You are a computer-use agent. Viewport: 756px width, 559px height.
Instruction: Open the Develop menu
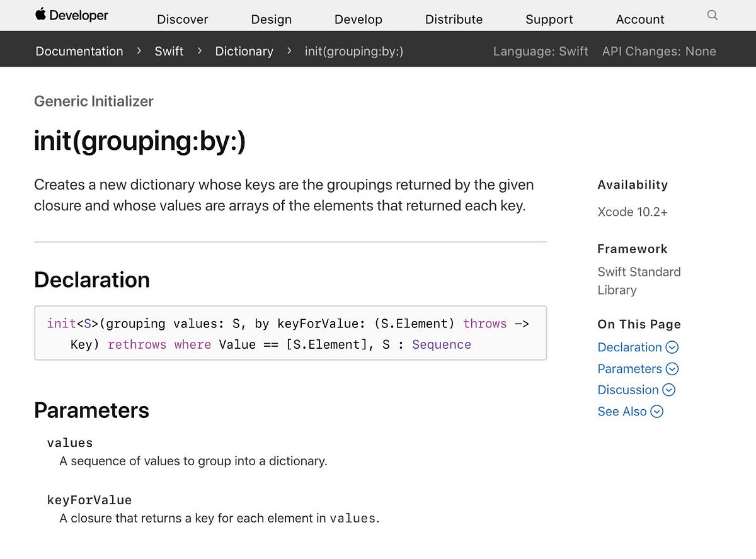(x=358, y=20)
